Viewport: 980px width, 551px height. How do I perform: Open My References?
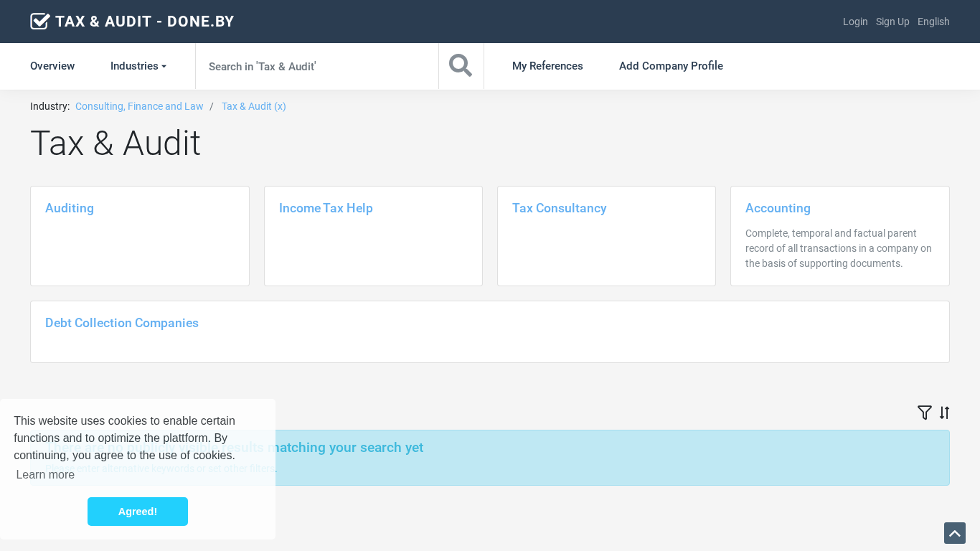pyautogui.click(x=547, y=66)
